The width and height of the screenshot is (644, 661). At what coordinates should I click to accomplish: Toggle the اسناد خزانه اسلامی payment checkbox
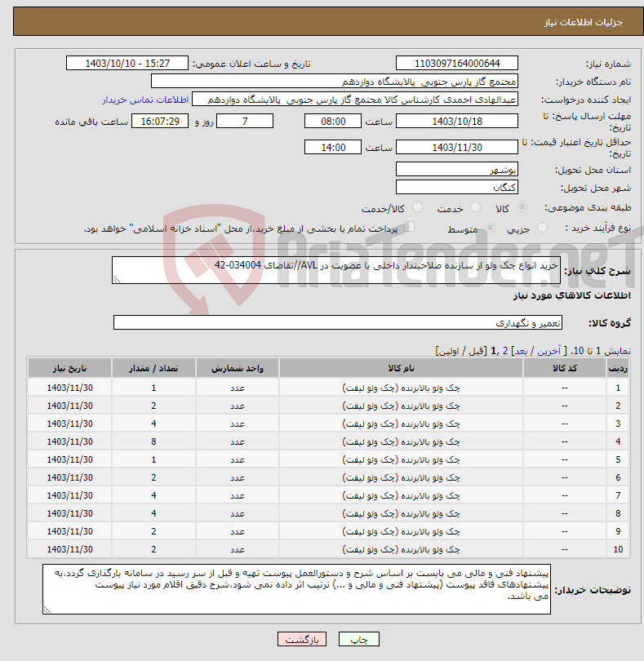[410, 227]
